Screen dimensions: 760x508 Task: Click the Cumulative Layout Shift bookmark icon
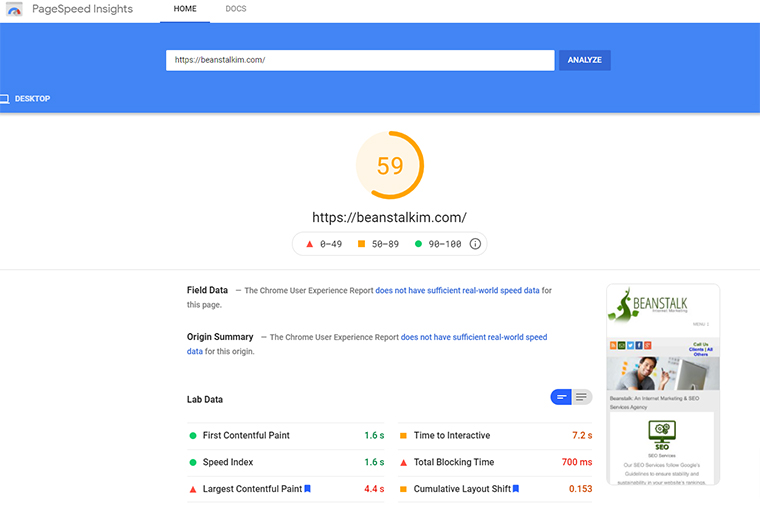coord(516,489)
